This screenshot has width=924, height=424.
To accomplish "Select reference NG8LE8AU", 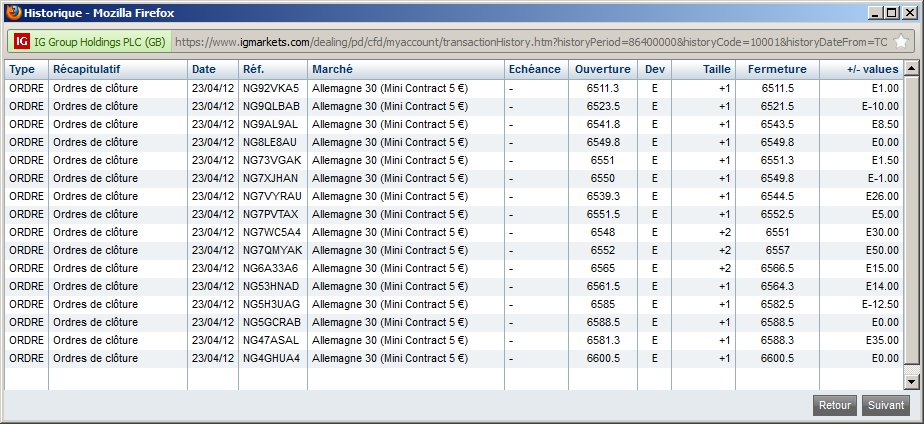I will [x=270, y=143].
